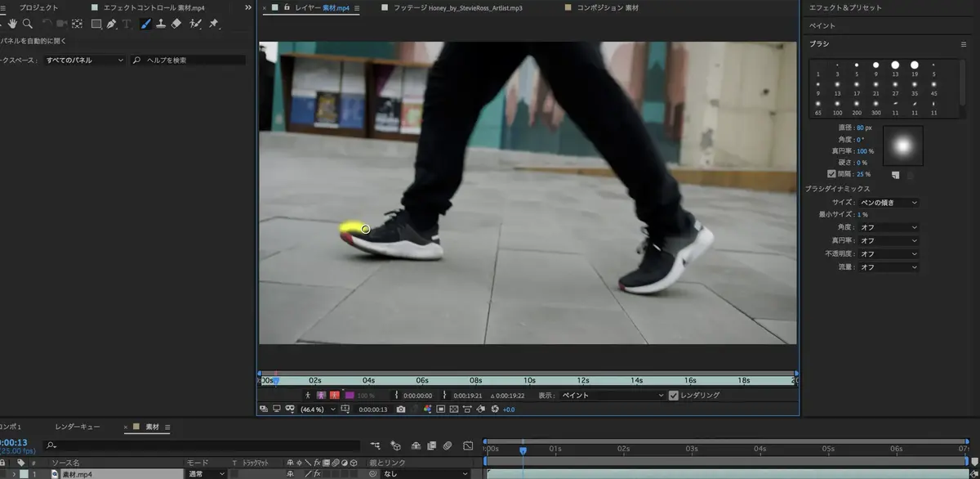The width and height of the screenshot is (980, 479).
Task: Select the Eraser tool
Action: (176, 24)
